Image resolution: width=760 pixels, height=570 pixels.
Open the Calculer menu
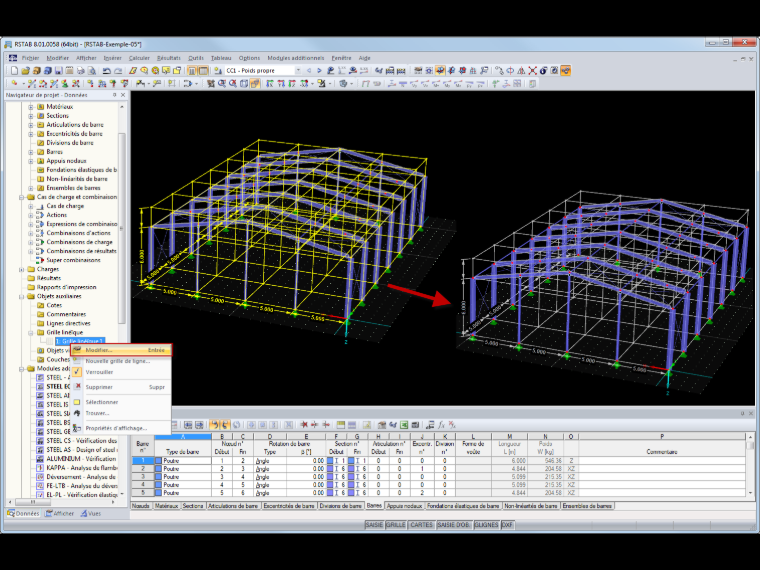(x=139, y=58)
